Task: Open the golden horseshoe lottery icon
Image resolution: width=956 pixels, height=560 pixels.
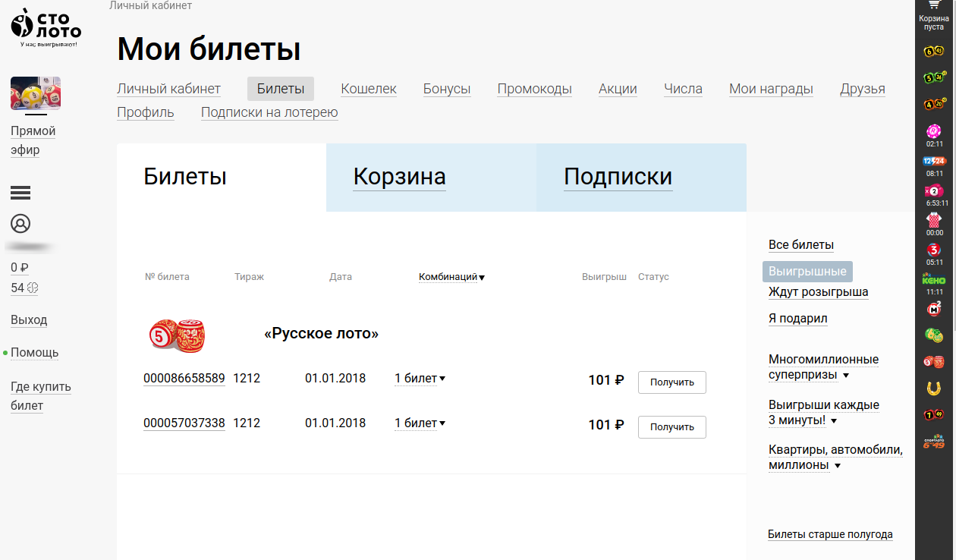Action: click(934, 388)
